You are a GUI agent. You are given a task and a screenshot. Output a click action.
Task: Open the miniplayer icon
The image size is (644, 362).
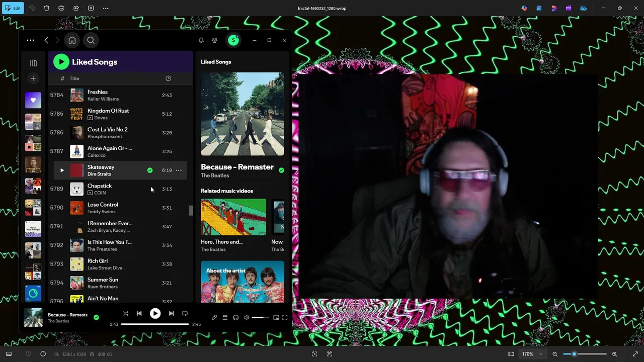coord(276,318)
